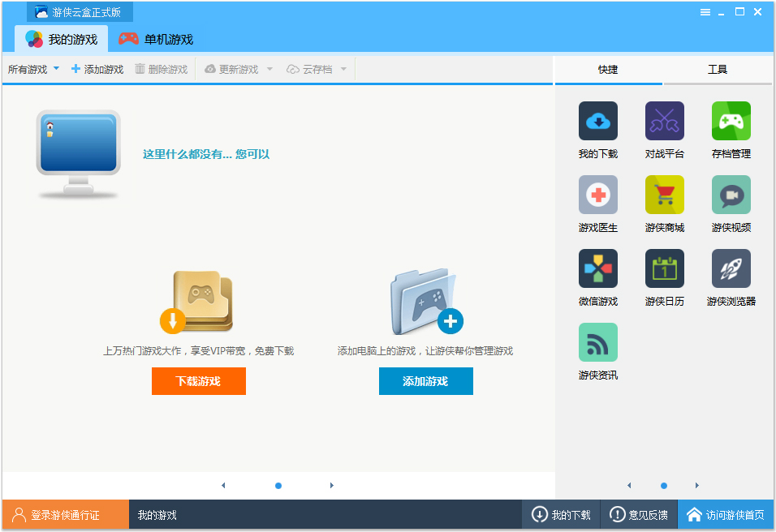Click 添加游戏 plus in toolbar
The image size is (776, 532).
(x=97, y=69)
